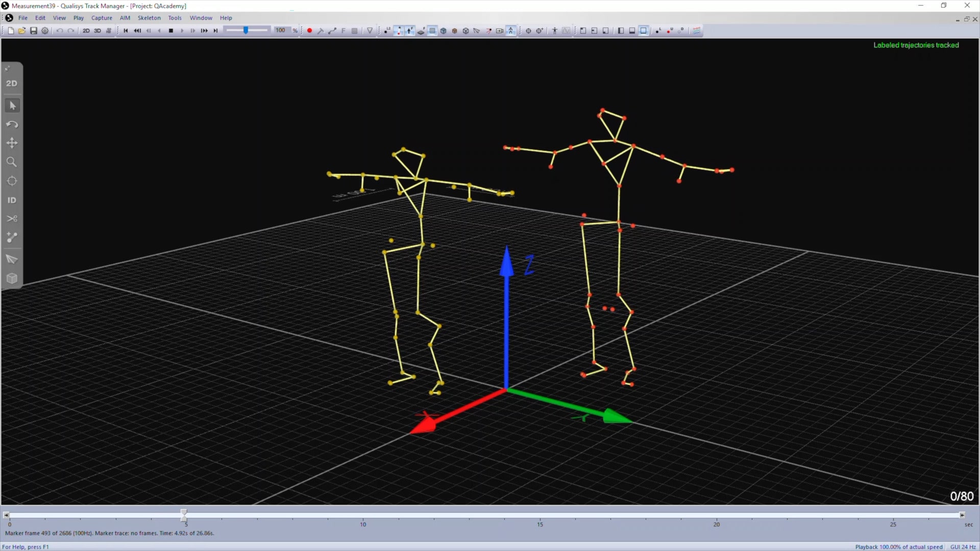
Task: Select the arrow pointer tool in sidebar
Action: [12, 106]
